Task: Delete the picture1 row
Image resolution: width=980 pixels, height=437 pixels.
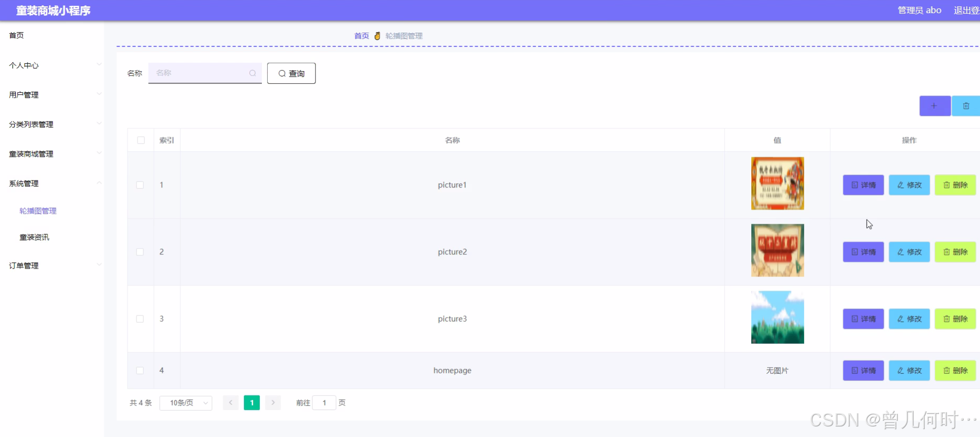Action: [955, 185]
